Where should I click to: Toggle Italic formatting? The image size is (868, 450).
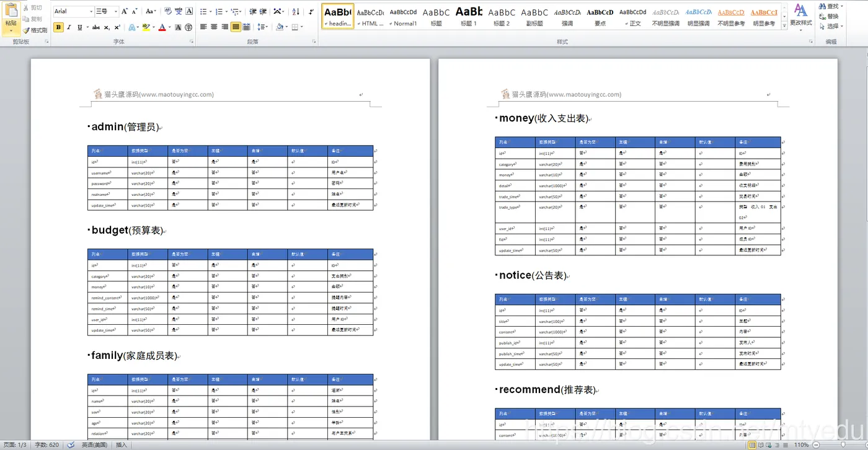69,27
